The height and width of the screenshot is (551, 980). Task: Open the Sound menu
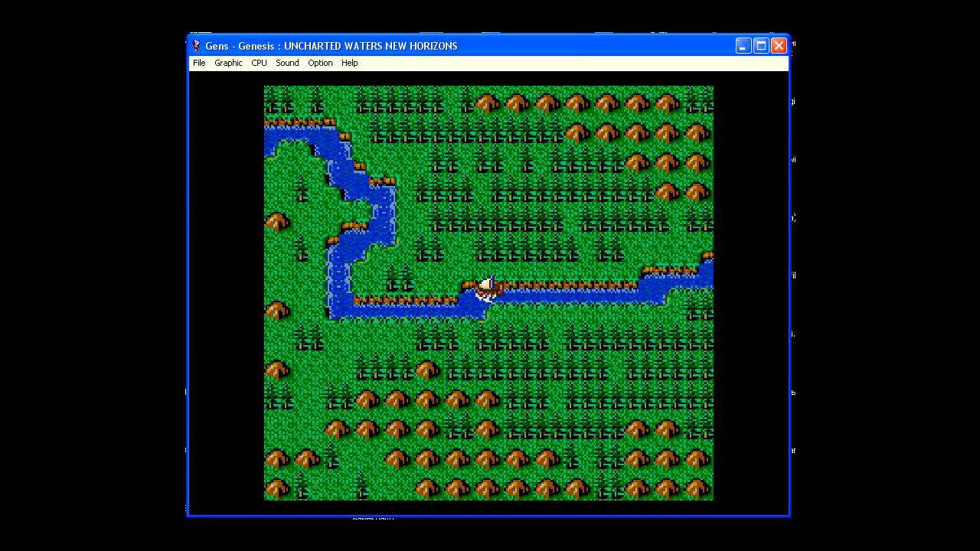coord(287,63)
